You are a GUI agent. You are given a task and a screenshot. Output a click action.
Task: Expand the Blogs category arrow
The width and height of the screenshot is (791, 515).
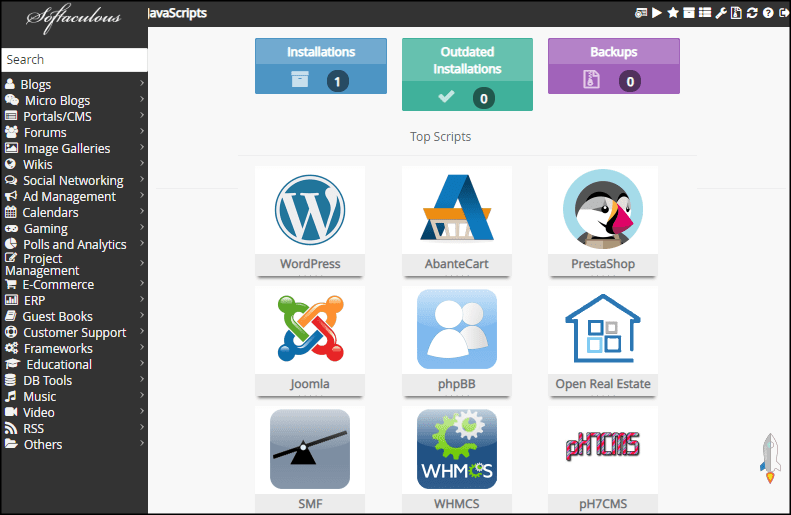tap(142, 83)
